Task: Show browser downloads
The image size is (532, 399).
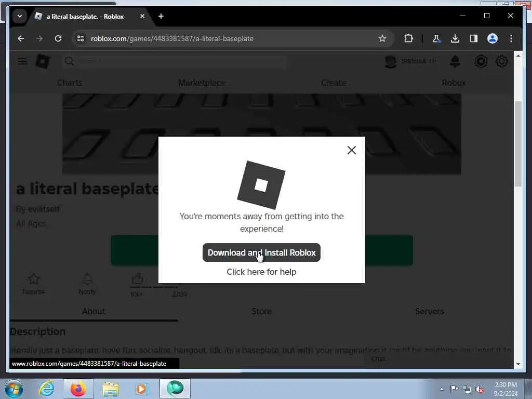Action: [455, 38]
